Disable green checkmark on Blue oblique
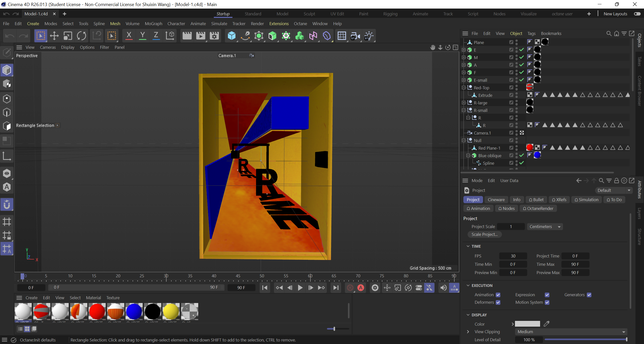This screenshot has height=344, width=644. 521,155
